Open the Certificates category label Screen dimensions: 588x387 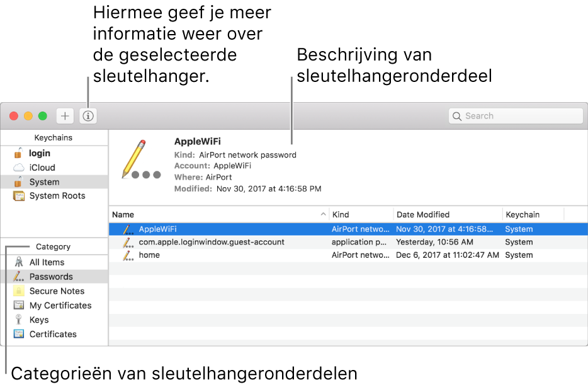(x=53, y=334)
